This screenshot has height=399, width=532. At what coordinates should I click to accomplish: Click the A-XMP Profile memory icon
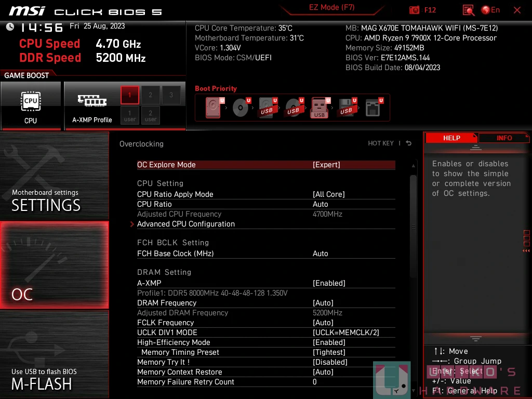(x=92, y=100)
